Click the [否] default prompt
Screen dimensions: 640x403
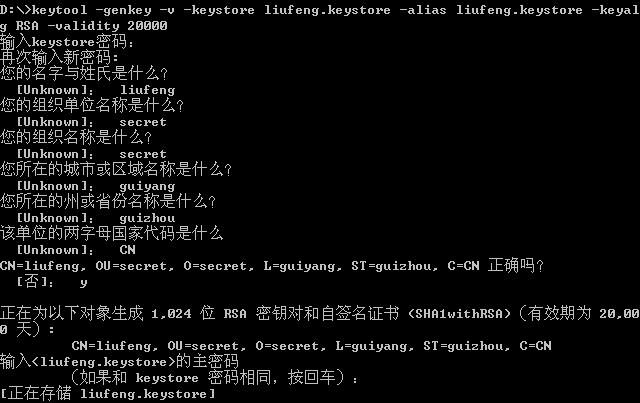[x=35, y=282]
